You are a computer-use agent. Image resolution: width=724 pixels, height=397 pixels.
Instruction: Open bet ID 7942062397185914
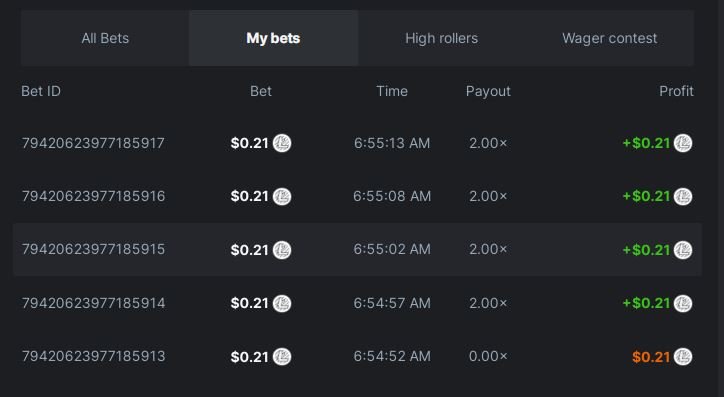(93, 303)
